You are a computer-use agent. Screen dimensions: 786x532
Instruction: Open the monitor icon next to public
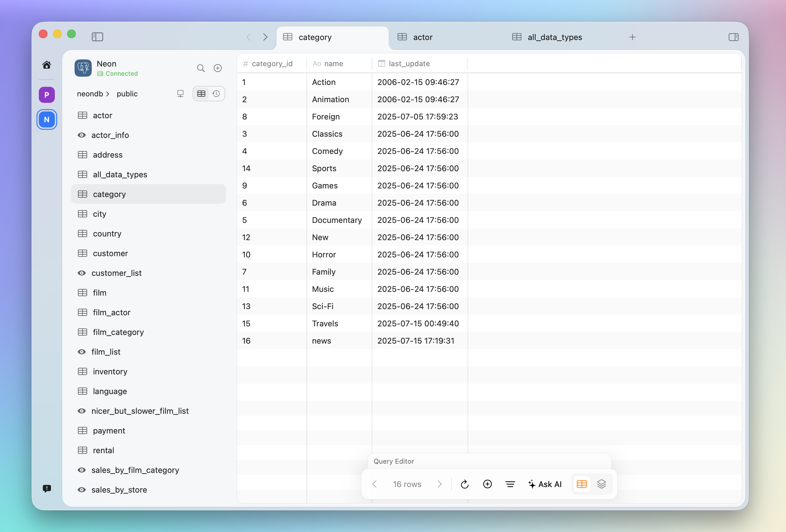[x=180, y=94]
